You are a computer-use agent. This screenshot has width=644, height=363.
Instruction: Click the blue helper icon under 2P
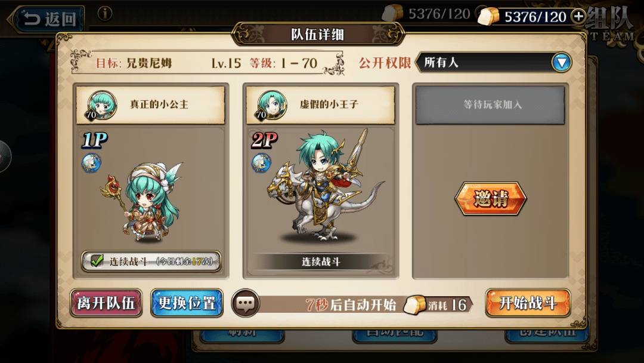(261, 163)
